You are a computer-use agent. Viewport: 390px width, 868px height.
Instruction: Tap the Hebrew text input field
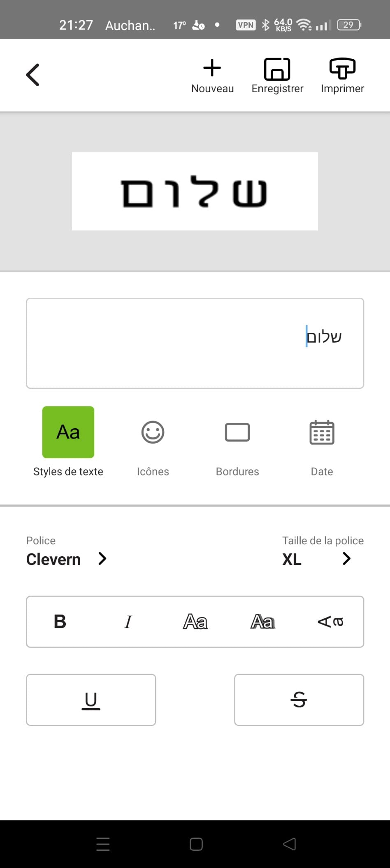tap(195, 343)
